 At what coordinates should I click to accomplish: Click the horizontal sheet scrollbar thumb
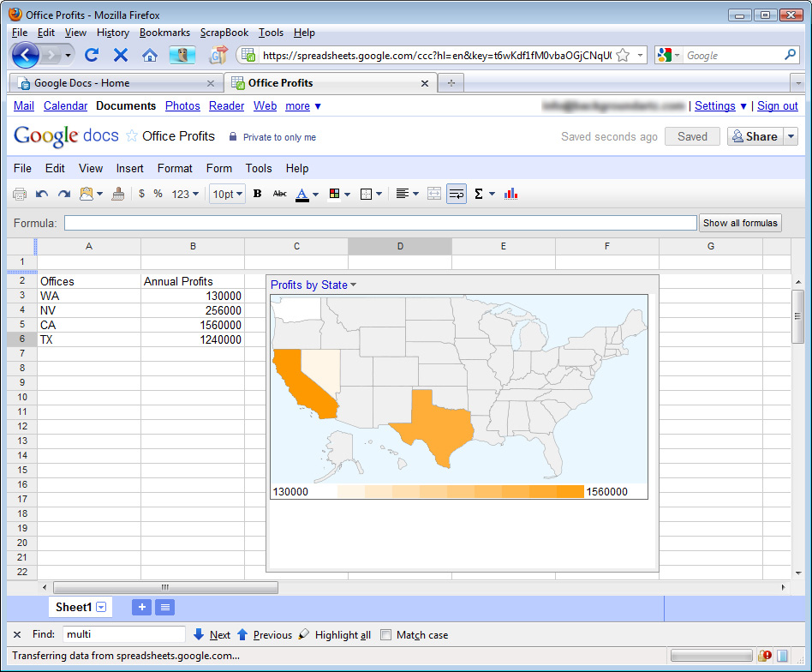tap(165, 587)
